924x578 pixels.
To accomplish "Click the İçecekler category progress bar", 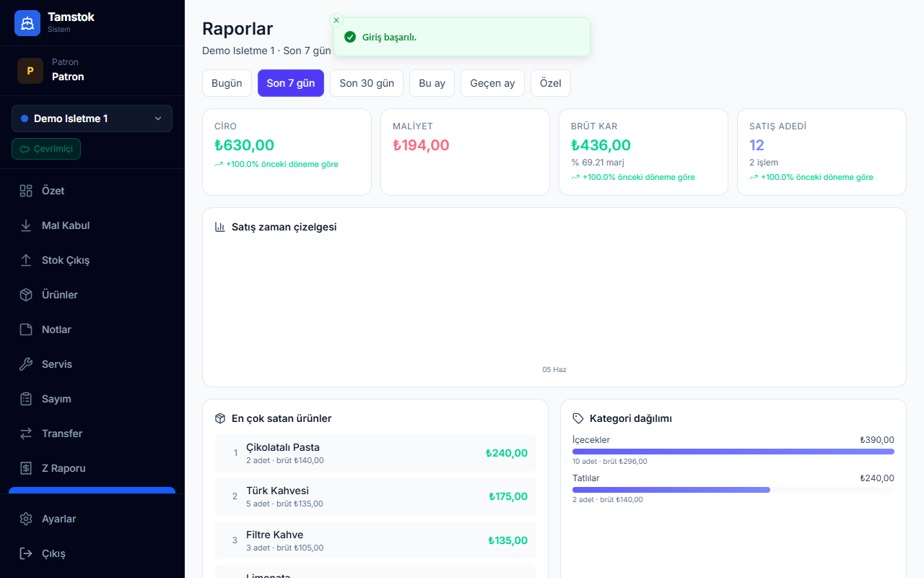I will [733, 452].
